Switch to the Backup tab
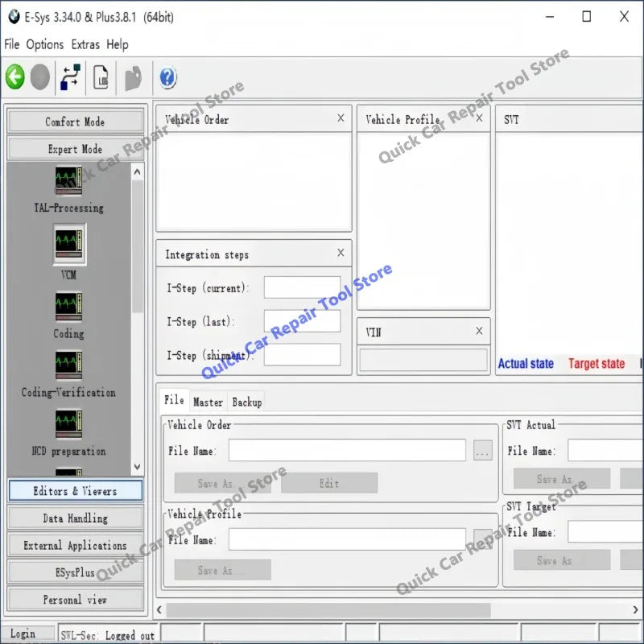644x644 pixels. (x=247, y=402)
